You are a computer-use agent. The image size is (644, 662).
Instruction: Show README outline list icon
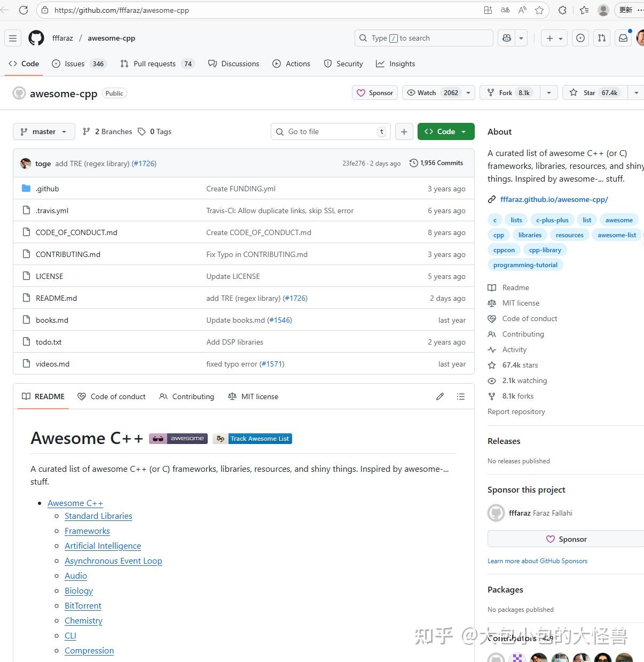[461, 396]
